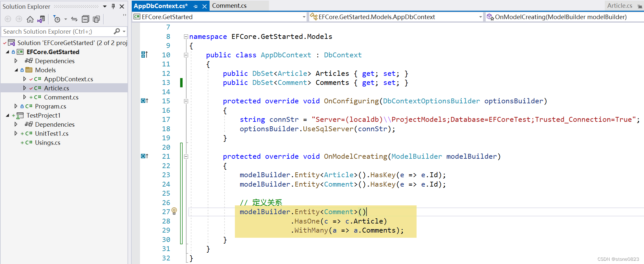Collapse the namespace block outlining toggle

click(x=186, y=37)
